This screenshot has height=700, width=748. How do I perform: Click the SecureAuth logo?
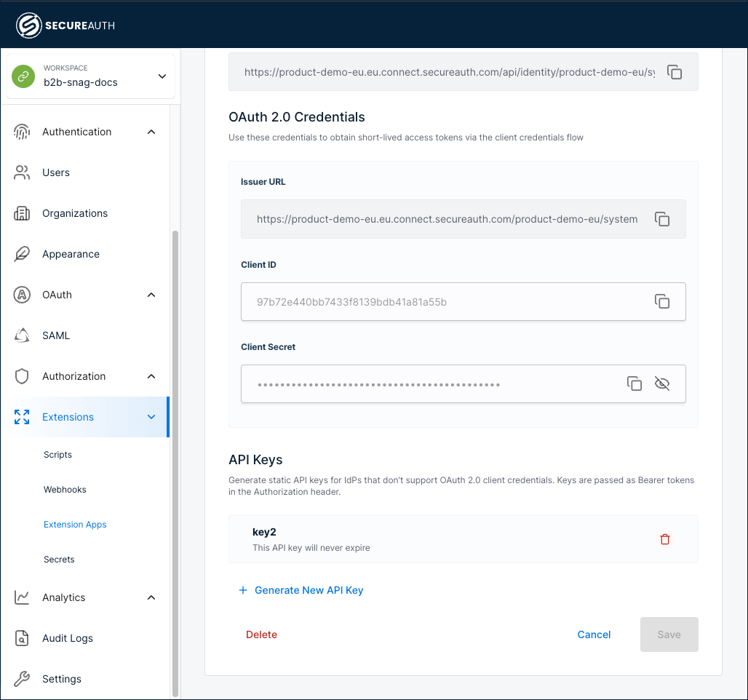(65, 25)
